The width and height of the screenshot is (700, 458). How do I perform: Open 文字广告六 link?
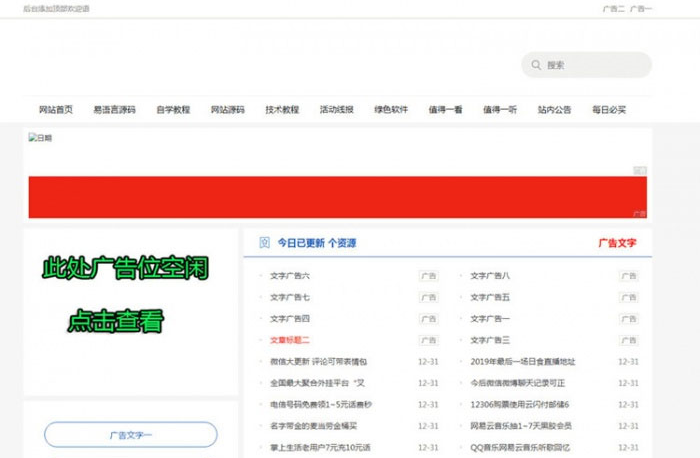pos(290,276)
